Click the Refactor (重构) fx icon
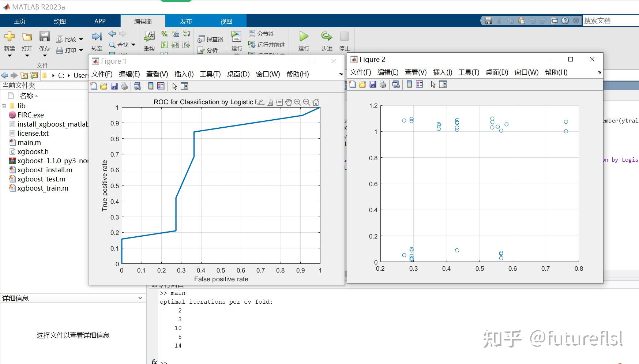639x364 pixels. 149,36
